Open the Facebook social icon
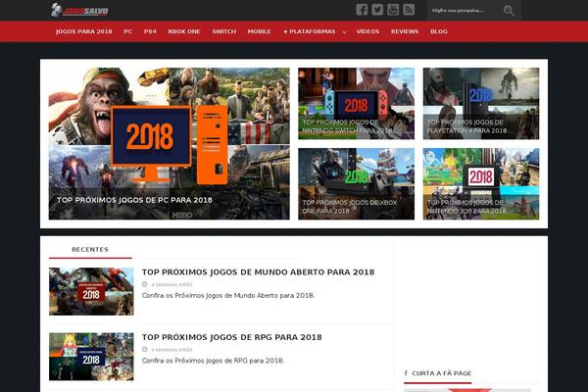 pyautogui.click(x=362, y=10)
